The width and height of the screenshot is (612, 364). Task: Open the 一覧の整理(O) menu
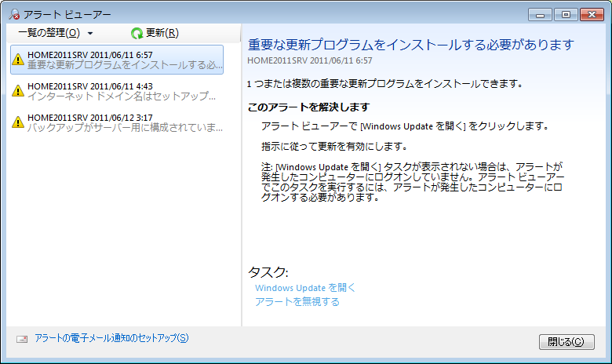[x=49, y=33]
